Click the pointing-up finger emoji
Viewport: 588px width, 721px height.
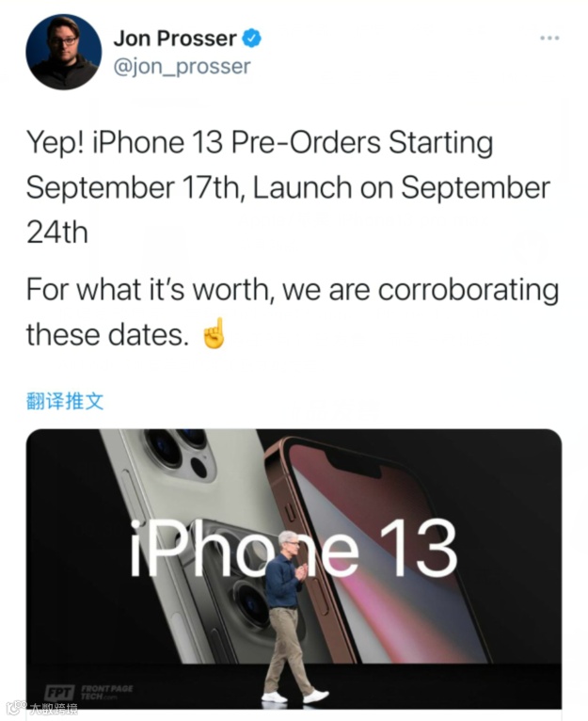(x=215, y=333)
